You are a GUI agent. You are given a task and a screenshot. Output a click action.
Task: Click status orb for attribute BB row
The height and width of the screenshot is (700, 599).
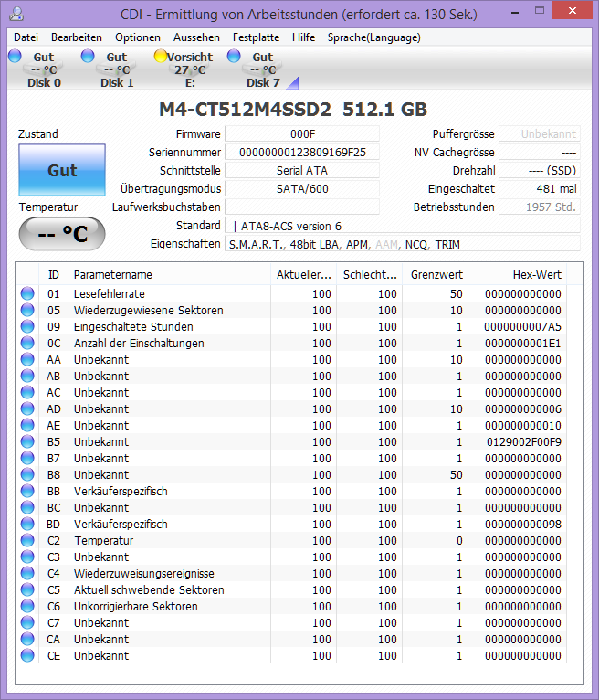(27, 491)
